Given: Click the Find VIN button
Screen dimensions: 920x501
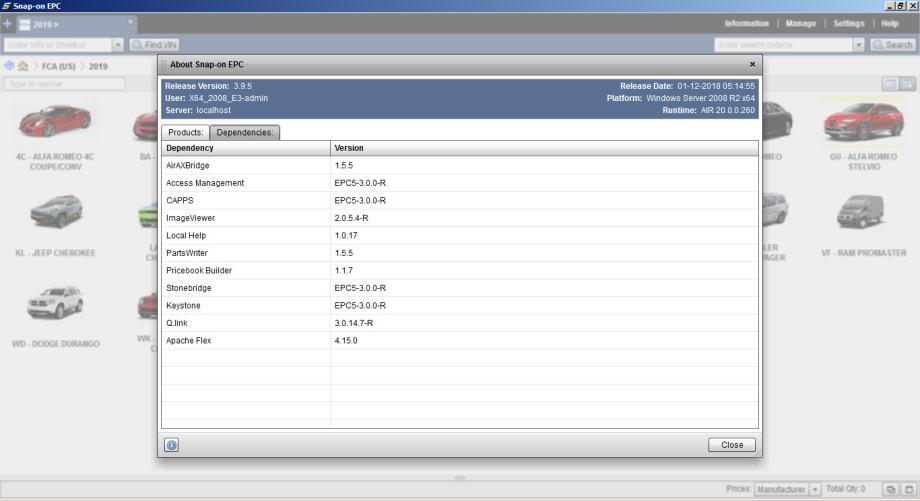Looking at the screenshot, I should [x=155, y=45].
